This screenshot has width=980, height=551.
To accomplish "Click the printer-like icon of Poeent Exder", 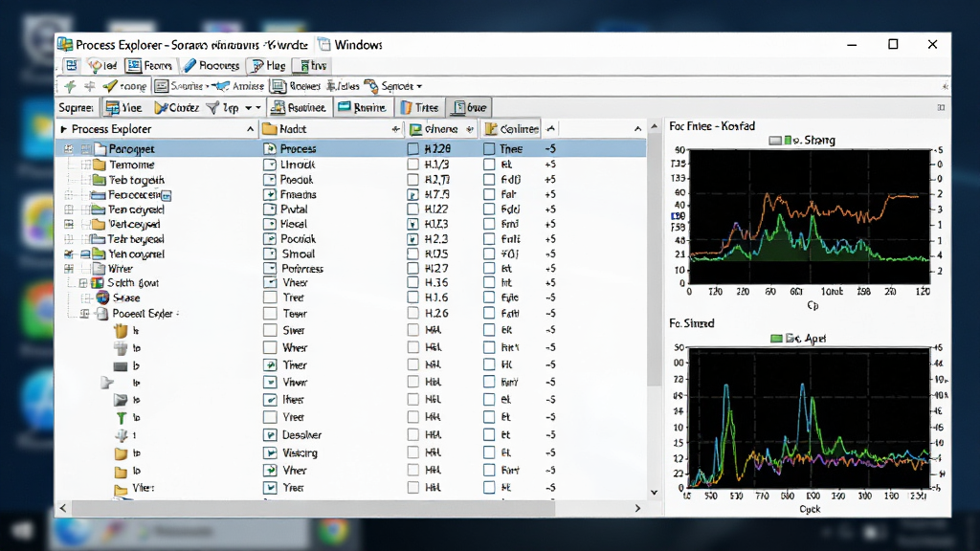I will coord(101,314).
